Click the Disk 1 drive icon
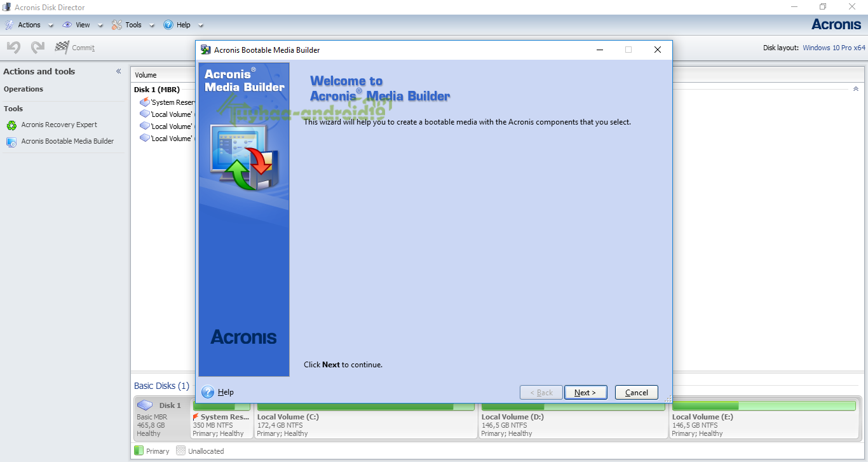868x462 pixels. 145,405
